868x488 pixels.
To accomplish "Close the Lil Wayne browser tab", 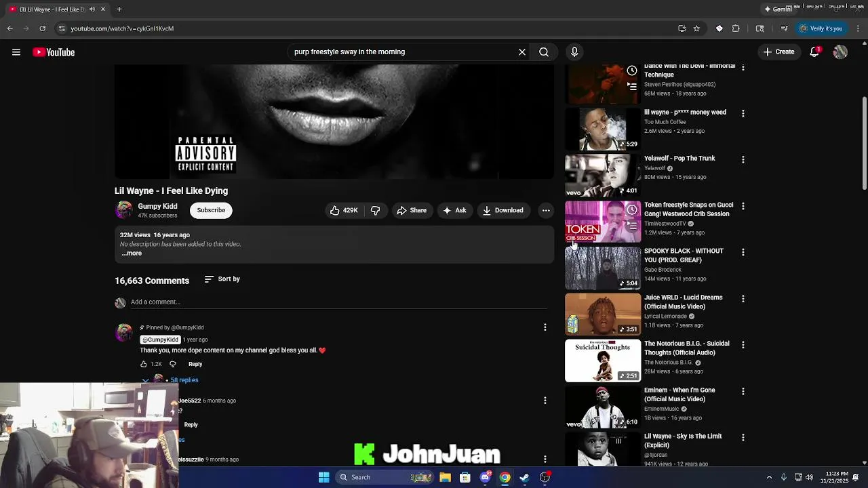I will pyautogui.click(x=103, y=9).
